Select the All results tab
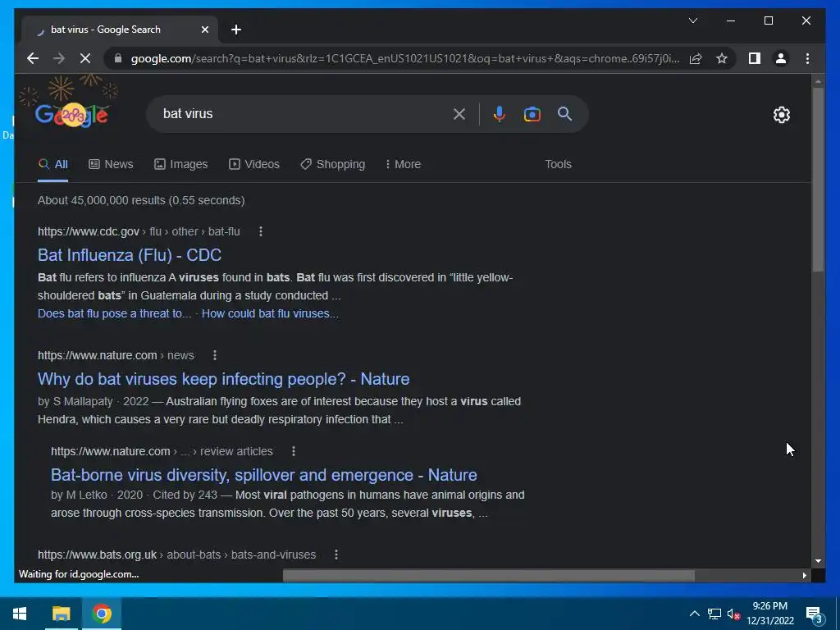 tap(53, 164)
